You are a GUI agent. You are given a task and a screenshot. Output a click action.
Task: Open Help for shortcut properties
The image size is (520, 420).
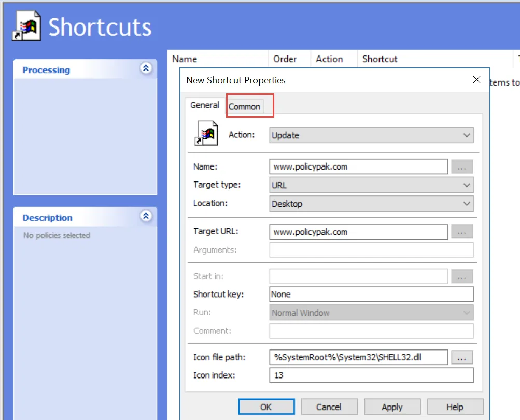coord(455,407)
